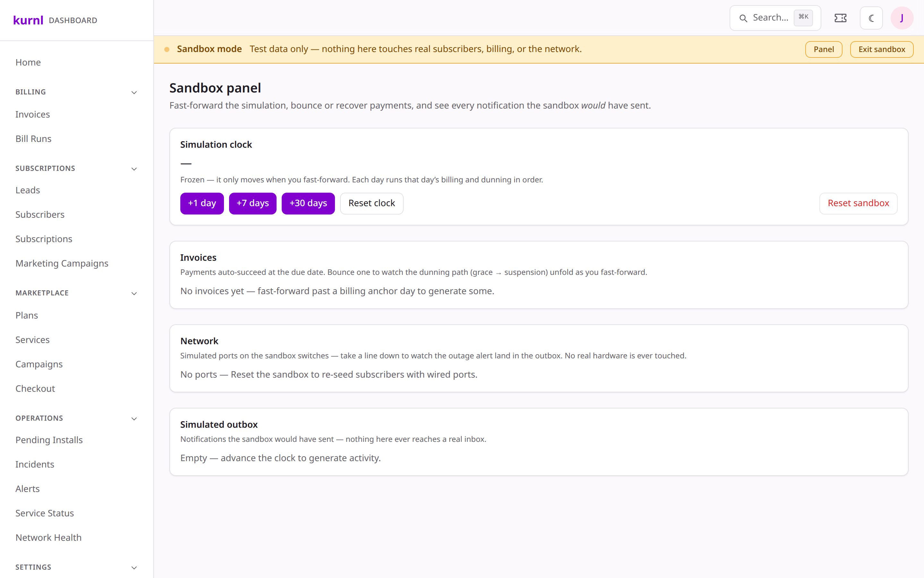Advance simulation clock by +1 day
Viewport: 924px width, 578px height.
201,203
